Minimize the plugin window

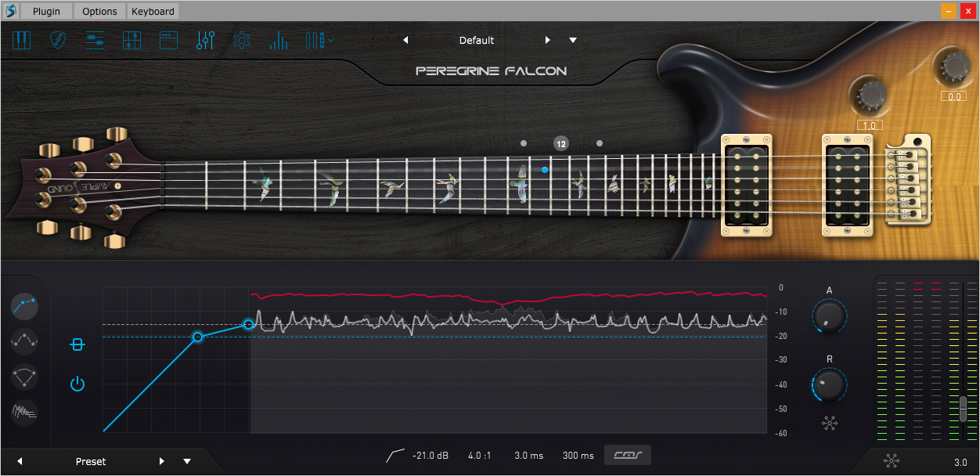pyautogui.click(x=948, y=11)
